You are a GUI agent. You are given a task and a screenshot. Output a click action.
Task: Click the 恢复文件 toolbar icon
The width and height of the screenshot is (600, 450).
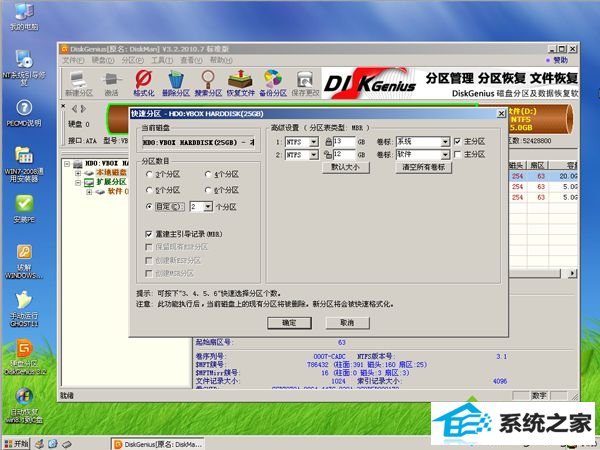[240, 83]
